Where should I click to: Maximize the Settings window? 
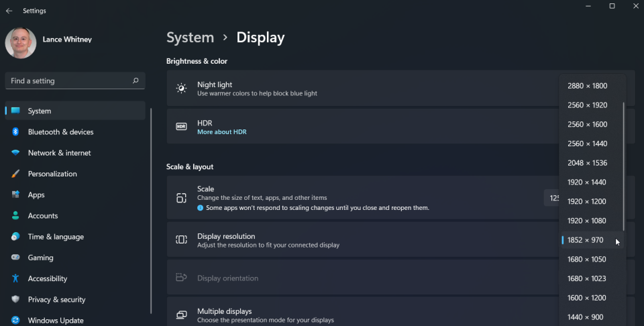(612, 6)
